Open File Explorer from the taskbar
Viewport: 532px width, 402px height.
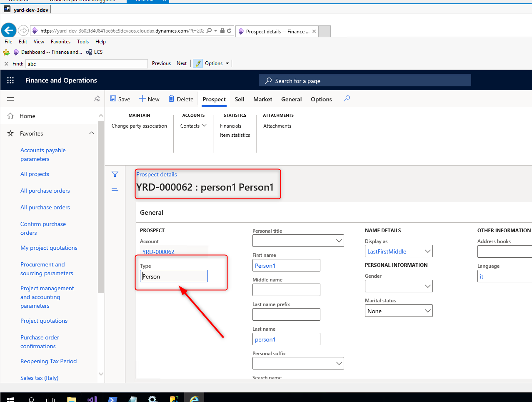pyautogui.click(x=71, y=399)
